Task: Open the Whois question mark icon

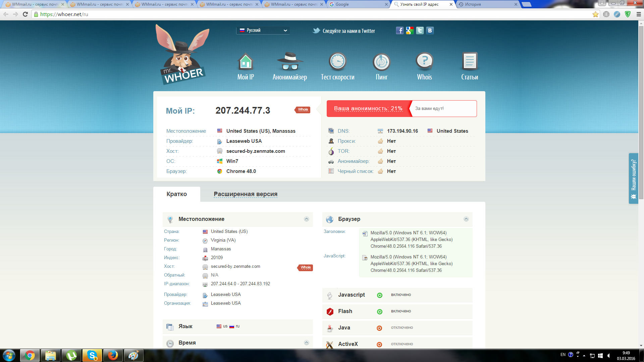Action: 424,61
